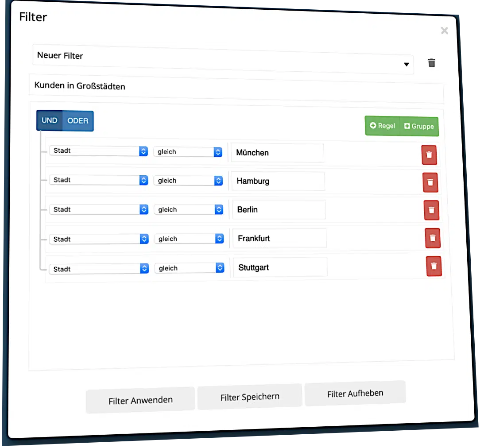This screenshot has height=448, width=488.
Task: Click the Frankfurt value field
Action: [279, 238]
